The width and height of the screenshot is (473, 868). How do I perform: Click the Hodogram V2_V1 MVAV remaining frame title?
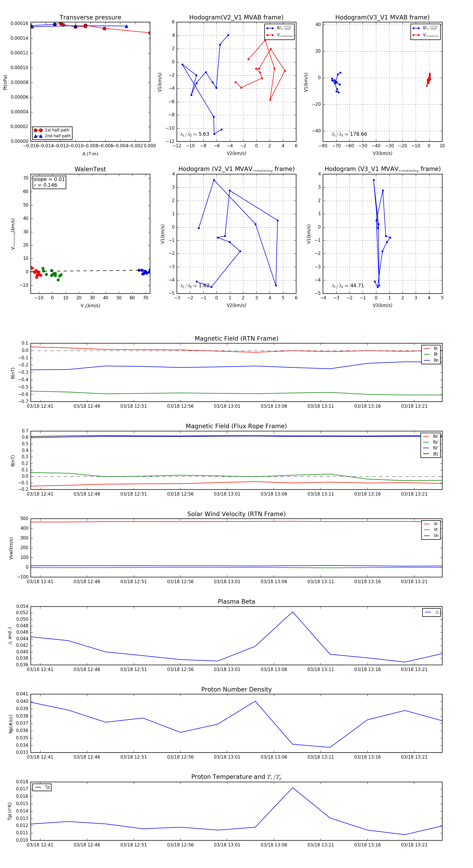click(x=236, y=169)
